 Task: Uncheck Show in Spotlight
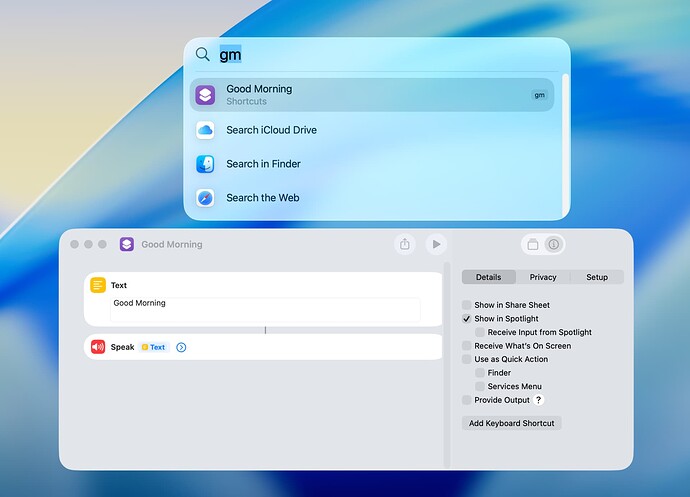point(466,318)
